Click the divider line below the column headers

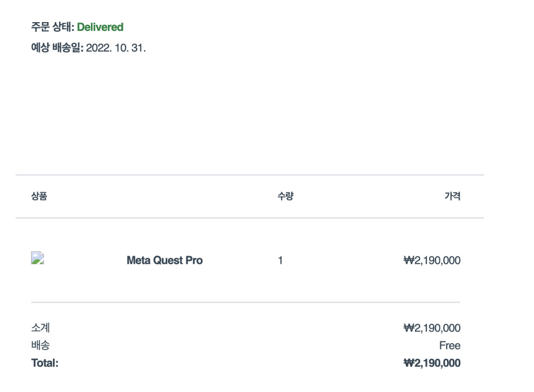coord(249,218)
